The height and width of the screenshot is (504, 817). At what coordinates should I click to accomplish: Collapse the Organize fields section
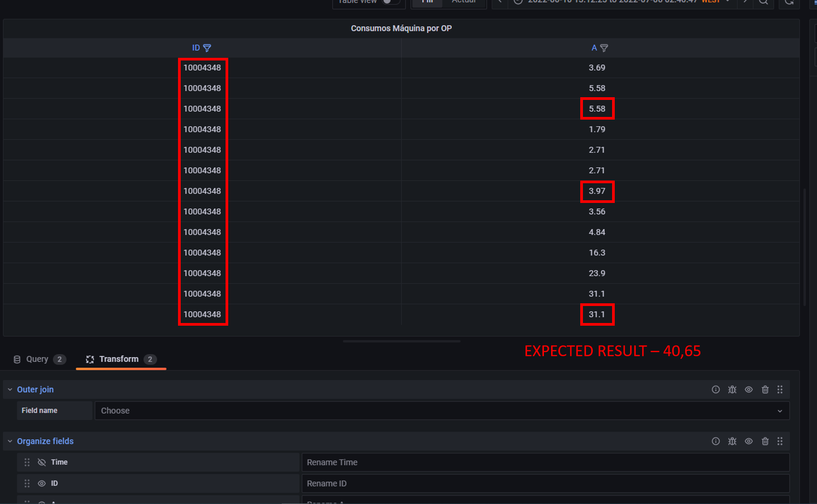10,441
